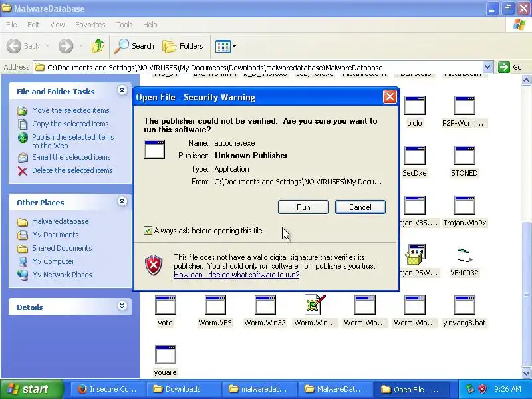
Task: Switch to malwaredat... taskbar window
Action: point(259,389)
